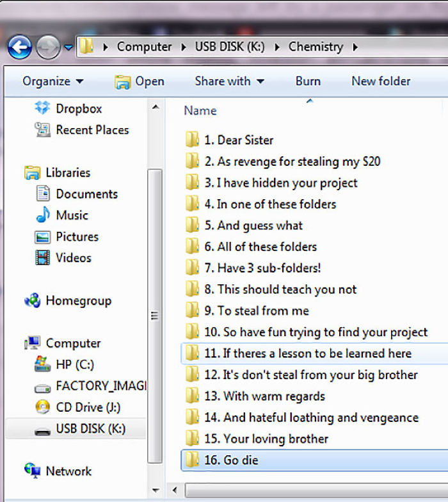Click Open in the toolbar
Image resolution: width=448 pixels, height=502 pixels.
pyautogui.click(x=140, y=81)
